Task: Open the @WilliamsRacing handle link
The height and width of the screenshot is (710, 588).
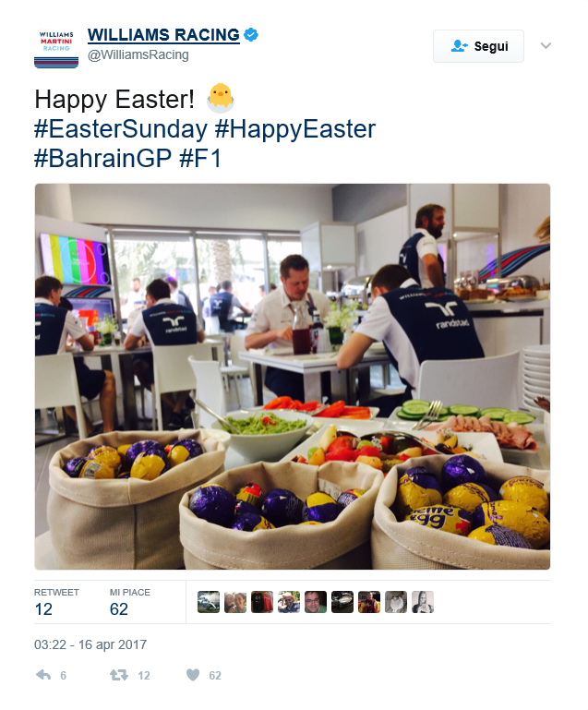Action: (x=138, y=54)
